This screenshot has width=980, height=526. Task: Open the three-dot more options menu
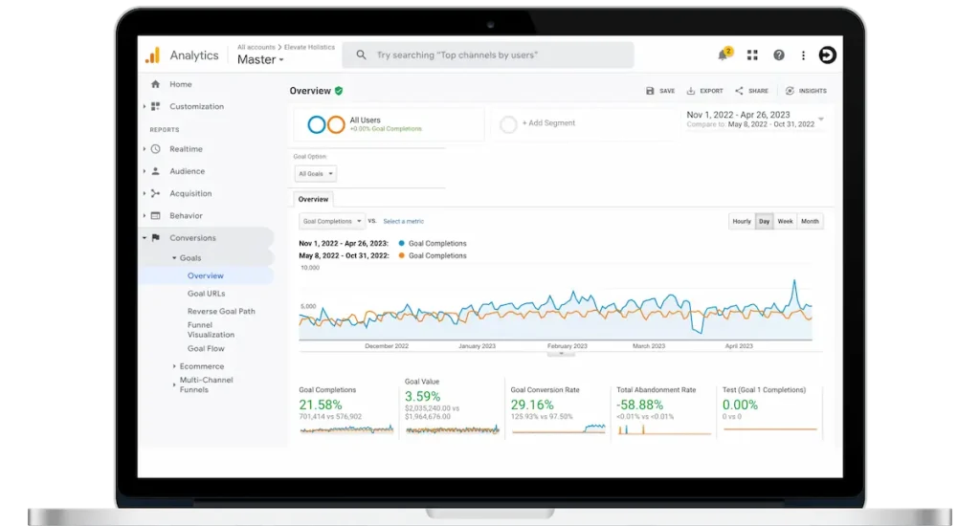pos(803,55)
